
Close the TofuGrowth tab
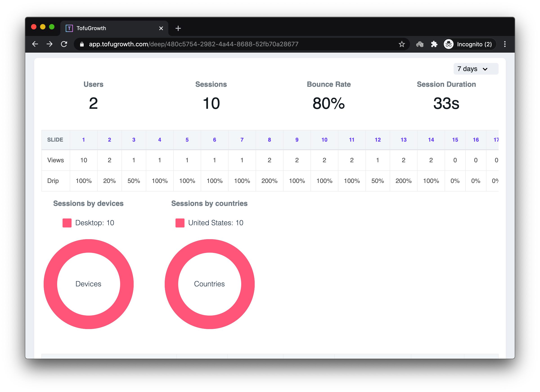[x=161, y=29]
